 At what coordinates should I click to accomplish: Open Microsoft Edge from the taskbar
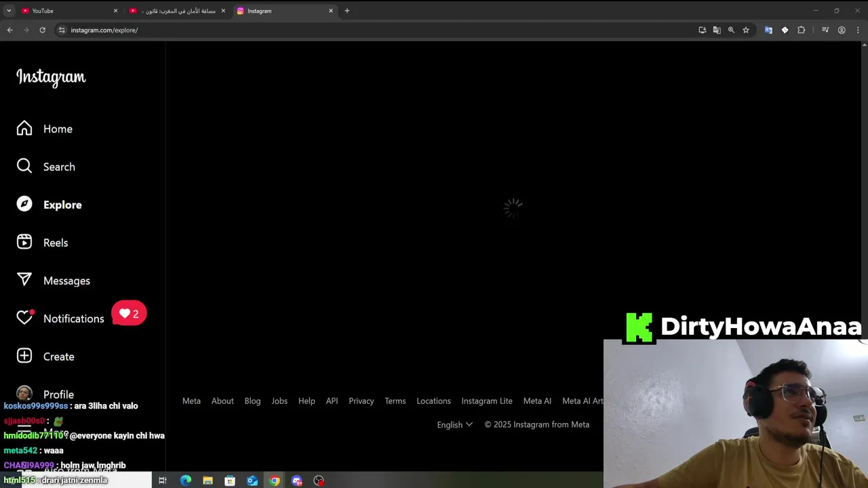pyautogui.click(x=185, y=481)
